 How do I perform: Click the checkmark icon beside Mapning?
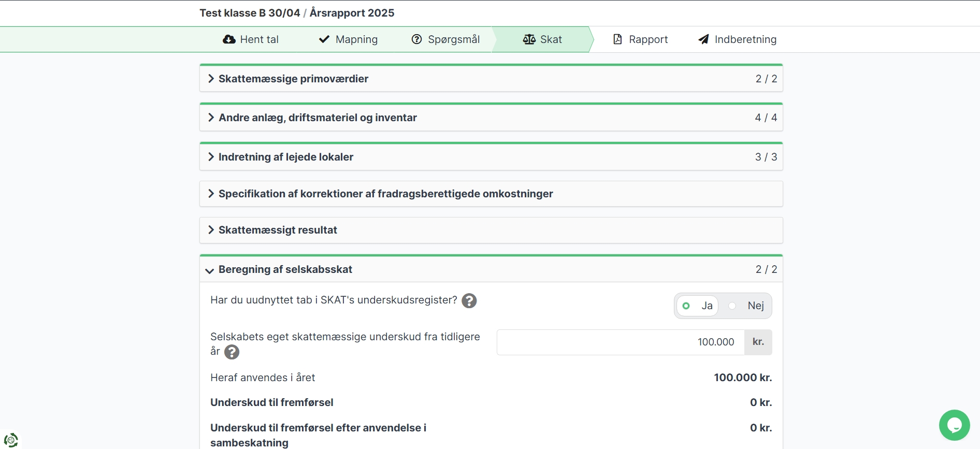[x=324, y=39]
